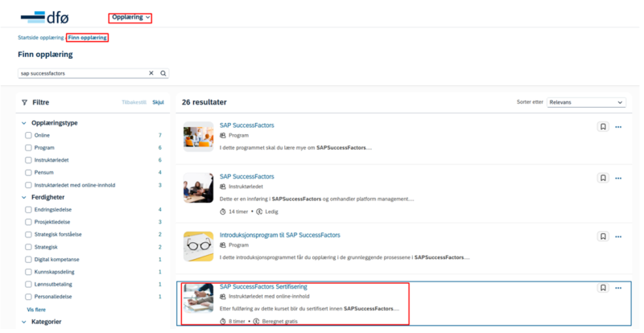Clear the search field with the X icon

(151, 73)
